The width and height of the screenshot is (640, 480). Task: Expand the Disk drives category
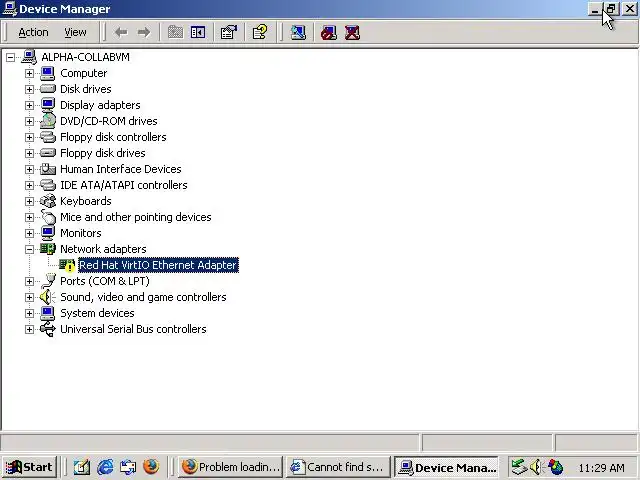pos(29,89)
